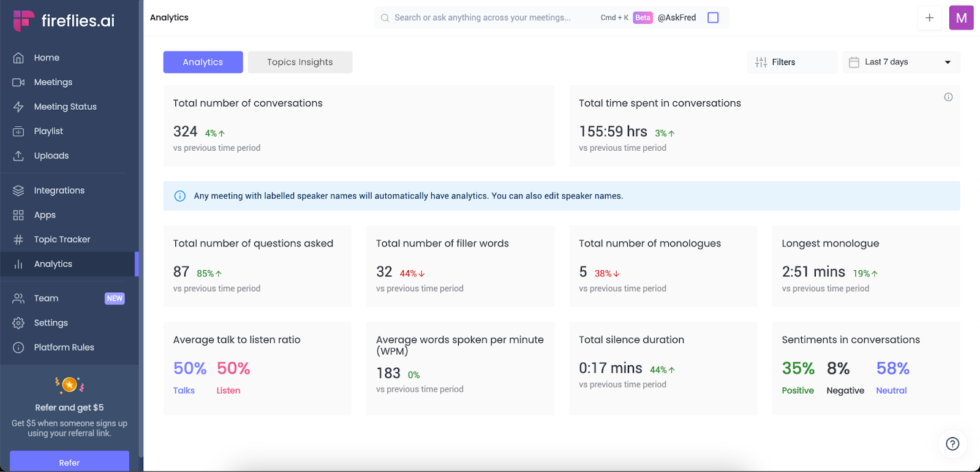This screenshot has height=472, width=980.
Task: Open Uploads via the upload icon
Action: click(18, 156)
